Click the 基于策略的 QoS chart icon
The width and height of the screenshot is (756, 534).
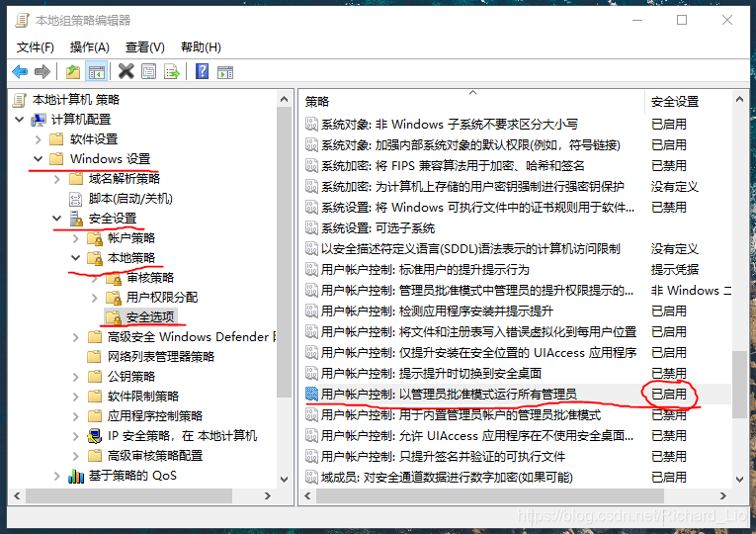[76, 476]
